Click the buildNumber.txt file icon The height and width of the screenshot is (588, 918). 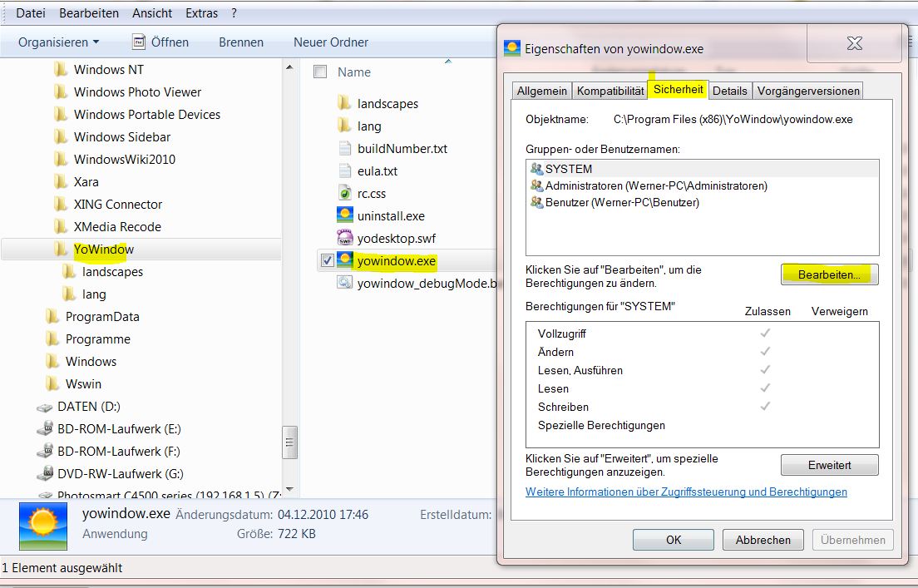345,148
